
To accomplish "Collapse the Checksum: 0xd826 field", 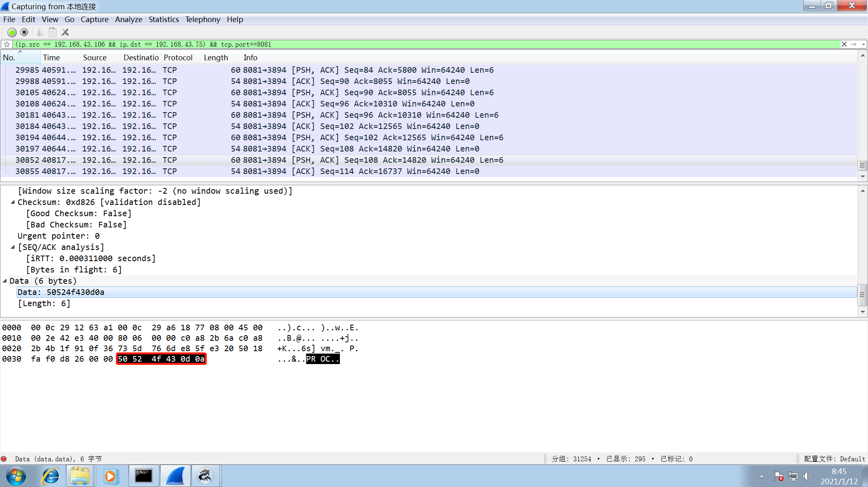I will click(12, 202).
